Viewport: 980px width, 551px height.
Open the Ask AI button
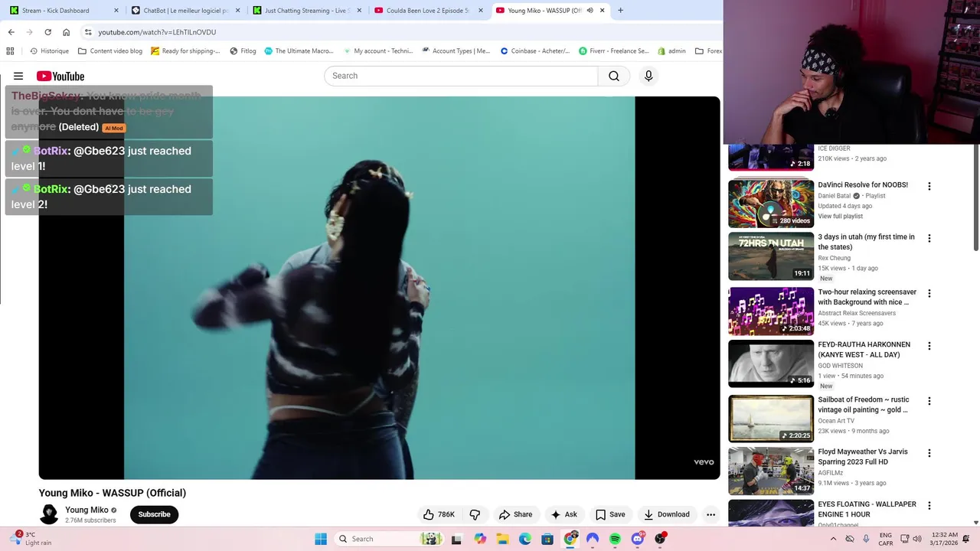click(564, 514)
